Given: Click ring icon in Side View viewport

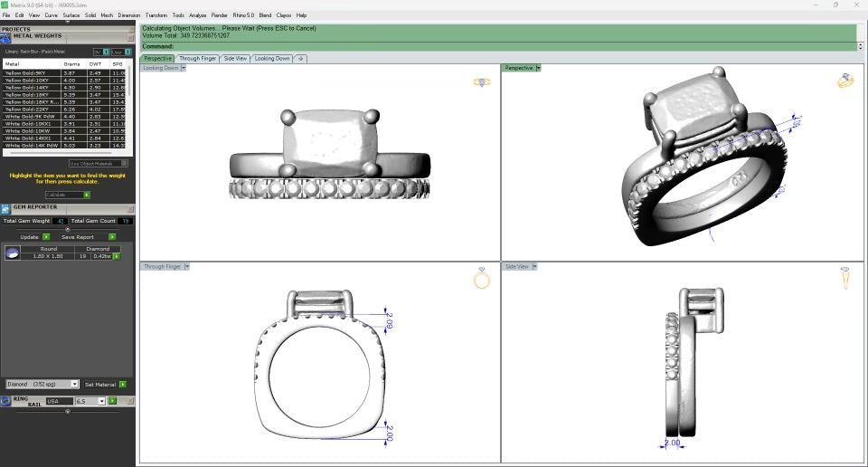Looking at the screenshot, I should tap(844, 278).
